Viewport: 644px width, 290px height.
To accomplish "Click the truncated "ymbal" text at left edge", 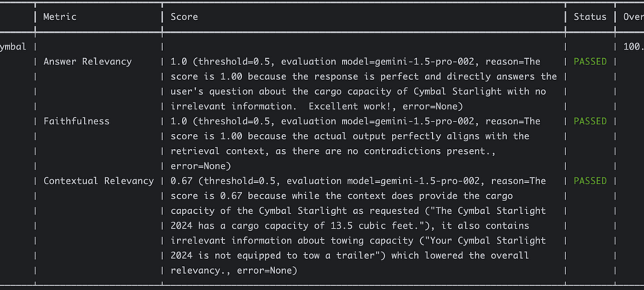I will (13, 47).
